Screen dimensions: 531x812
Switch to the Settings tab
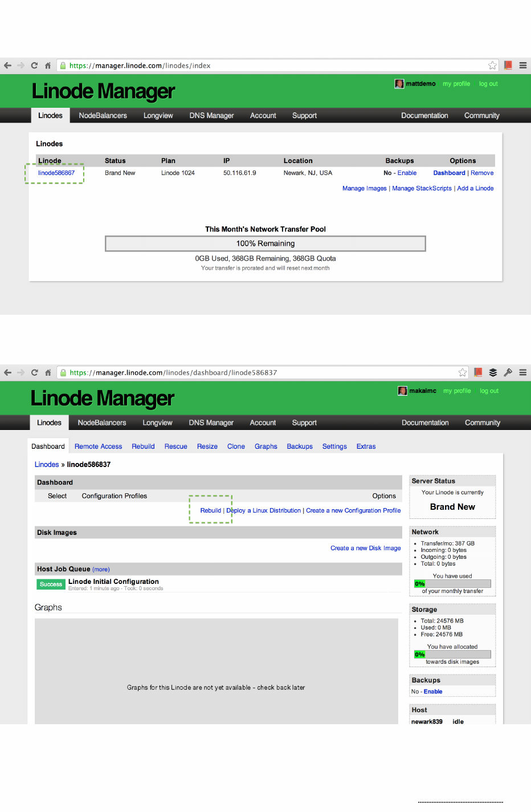click(334, 446)
